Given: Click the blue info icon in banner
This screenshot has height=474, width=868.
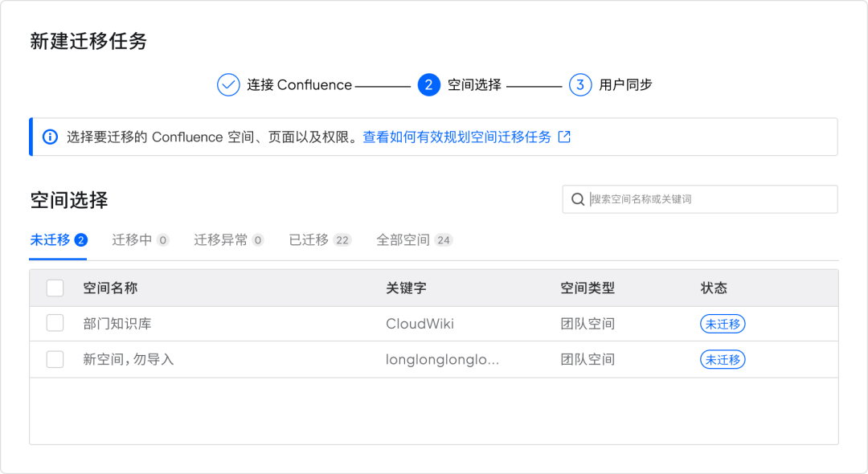Looking at the screenshot, I should [50, 137].
